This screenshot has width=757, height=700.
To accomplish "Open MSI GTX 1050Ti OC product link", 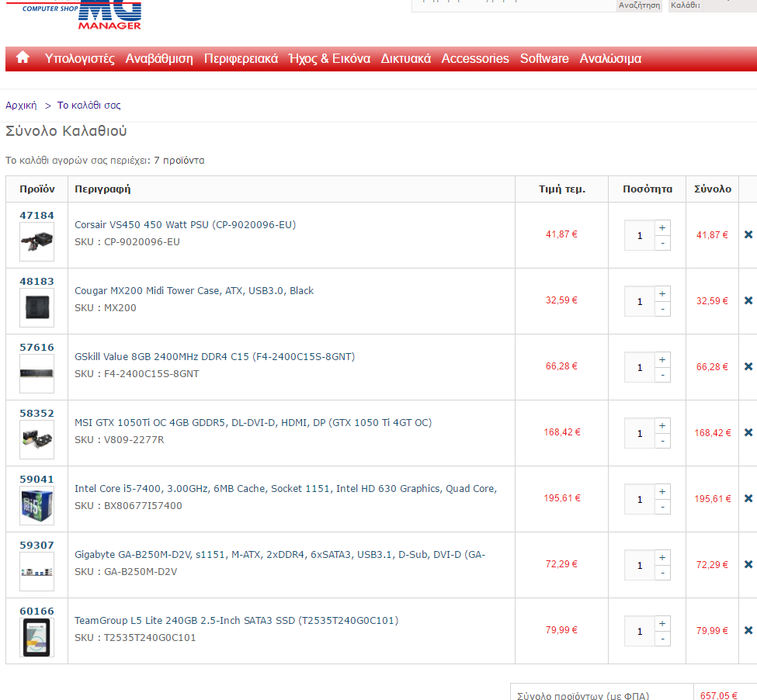I will (253, 423).
